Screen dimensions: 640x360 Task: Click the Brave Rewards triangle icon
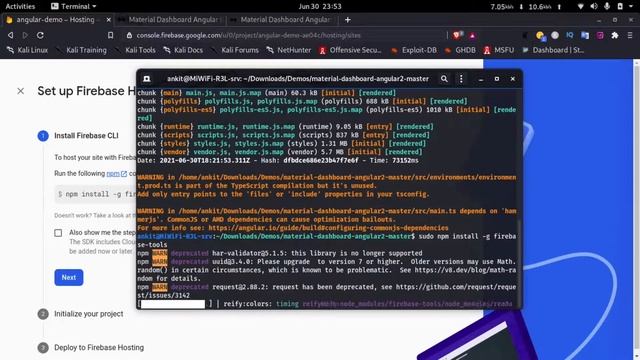click(472, 36)
